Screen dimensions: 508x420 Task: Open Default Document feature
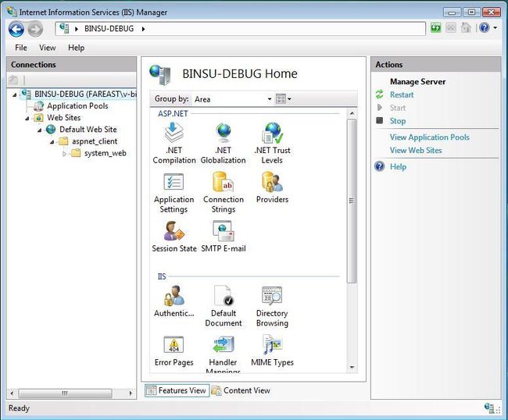tap(224, 306)
